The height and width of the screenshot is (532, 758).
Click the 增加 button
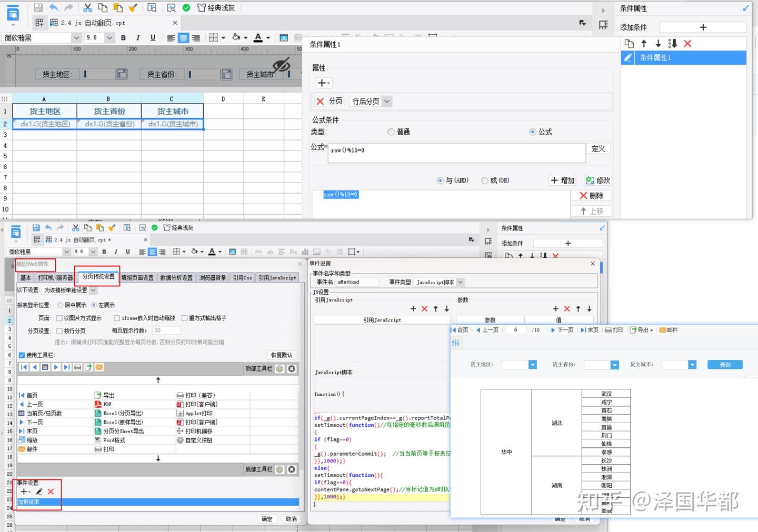click(563, 180)
